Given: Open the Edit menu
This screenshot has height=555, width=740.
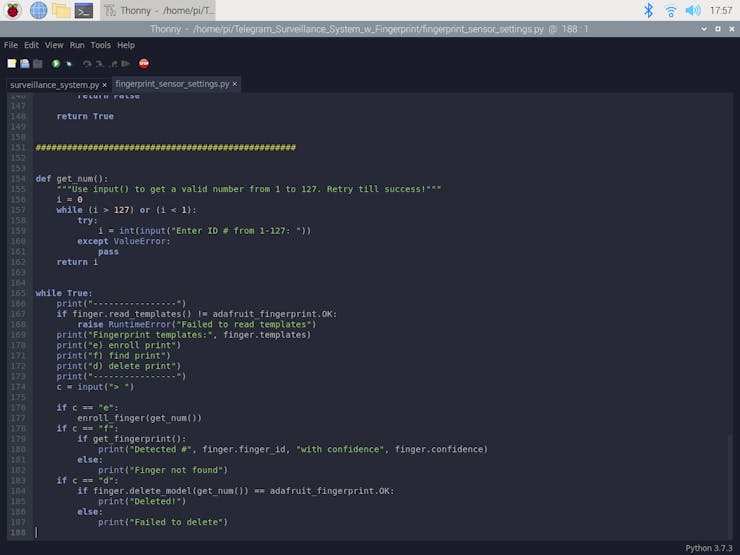Looking at the screenshot, I should pos(31,45).
